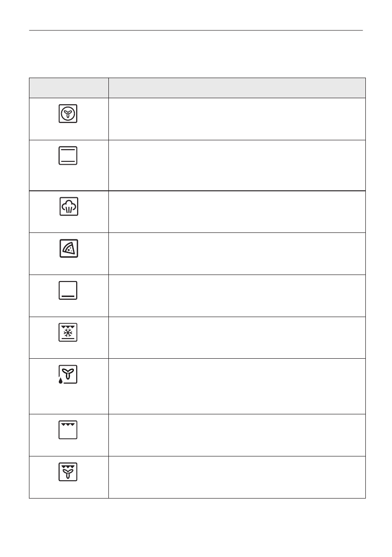Click the blank cell beside the fan-with-droplet icon

pyautogui.click(x=236, y=386)
